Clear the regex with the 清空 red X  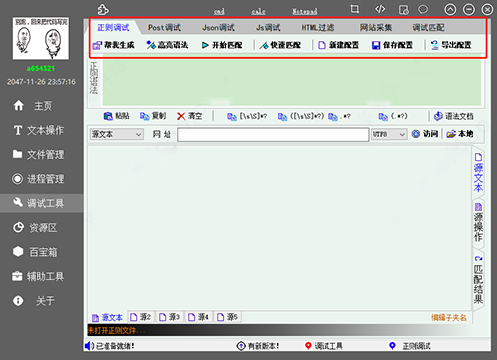(x=181, y=116)
